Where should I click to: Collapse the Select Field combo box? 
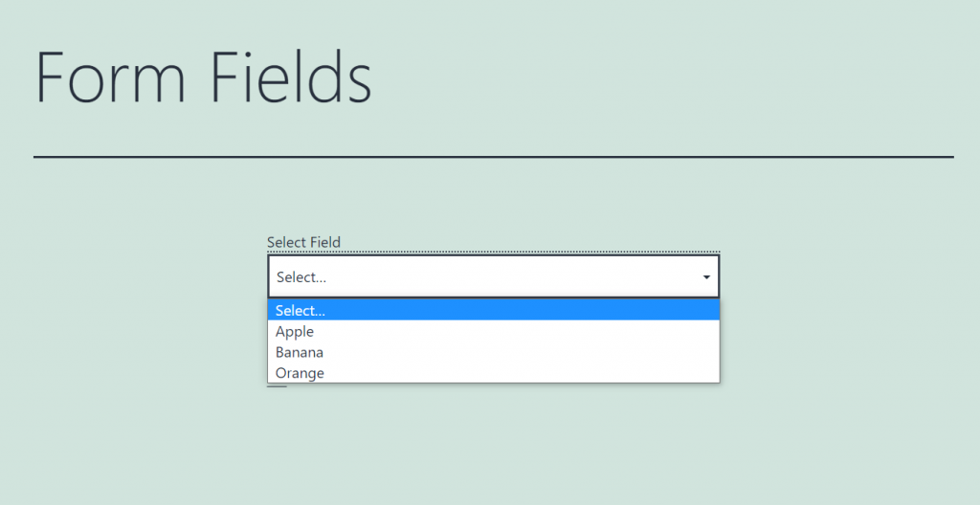click(494, 276)
